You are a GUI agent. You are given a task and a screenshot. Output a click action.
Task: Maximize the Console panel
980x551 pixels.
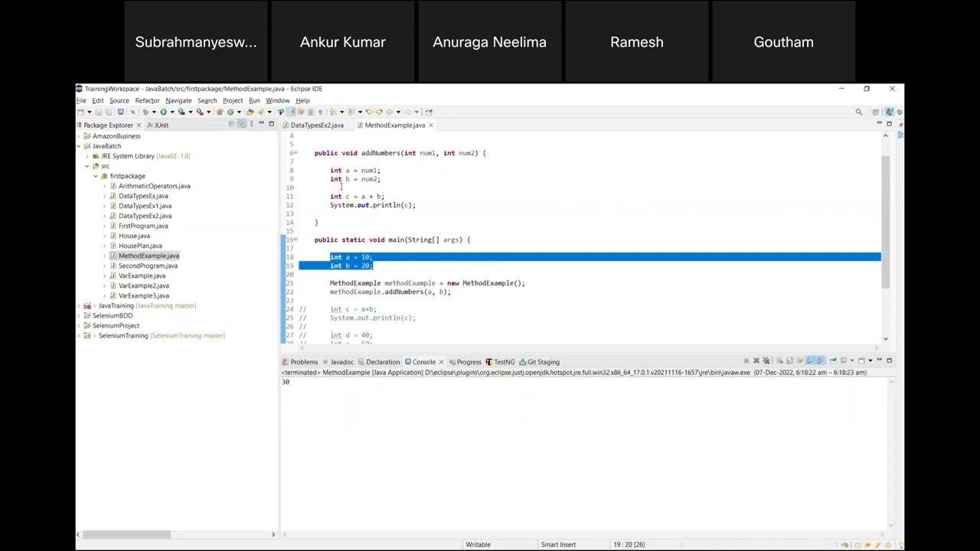(x=889, y=360)
